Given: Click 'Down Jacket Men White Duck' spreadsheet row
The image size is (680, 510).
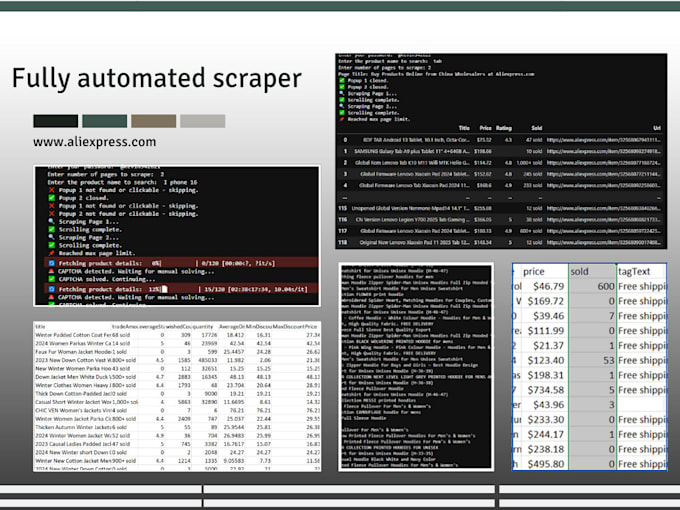Looking at the screenshot, I should coord(177,377).
